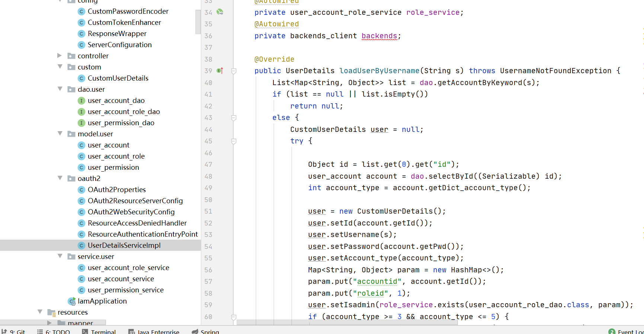Open the Event Log tab

pos(626,331)
